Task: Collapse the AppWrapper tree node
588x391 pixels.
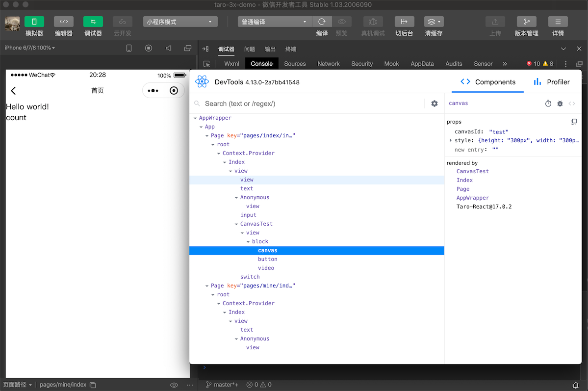Action: pos(195,118)
